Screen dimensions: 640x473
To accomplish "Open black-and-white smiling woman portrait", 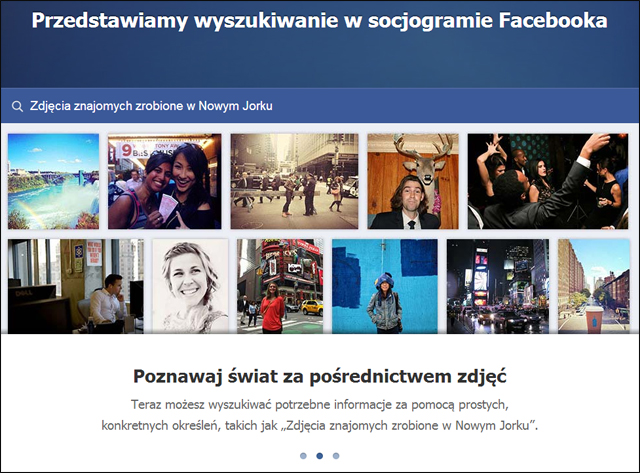I will click(190, 286).
